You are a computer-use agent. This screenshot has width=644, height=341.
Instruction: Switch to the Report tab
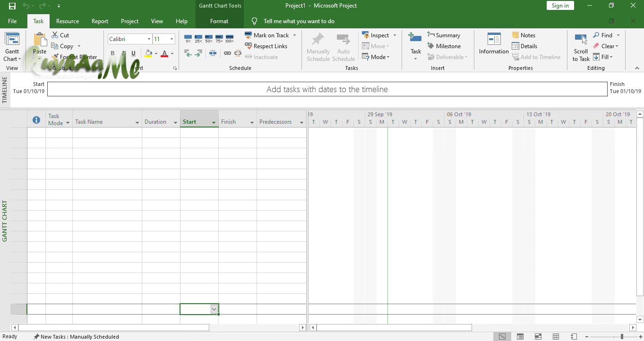pyautogui.click(x=100, y=21)
